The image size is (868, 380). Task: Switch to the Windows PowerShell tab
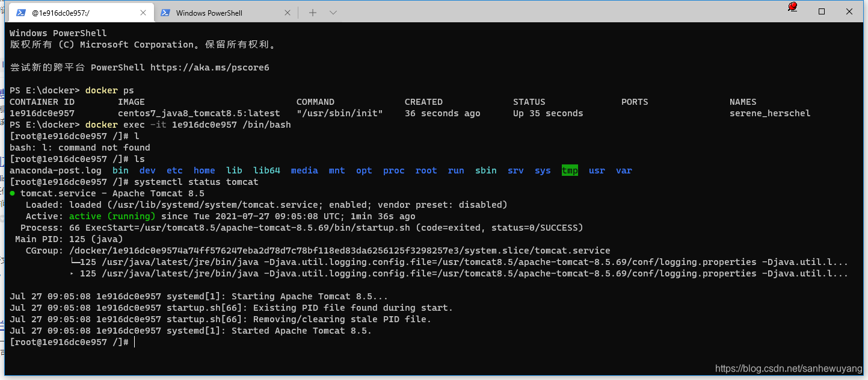[209, 13]
